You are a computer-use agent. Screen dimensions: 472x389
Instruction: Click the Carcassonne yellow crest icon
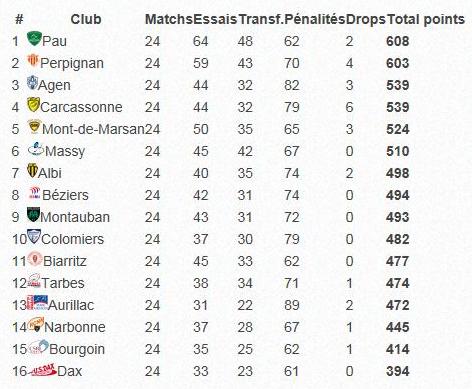(33, 105)
